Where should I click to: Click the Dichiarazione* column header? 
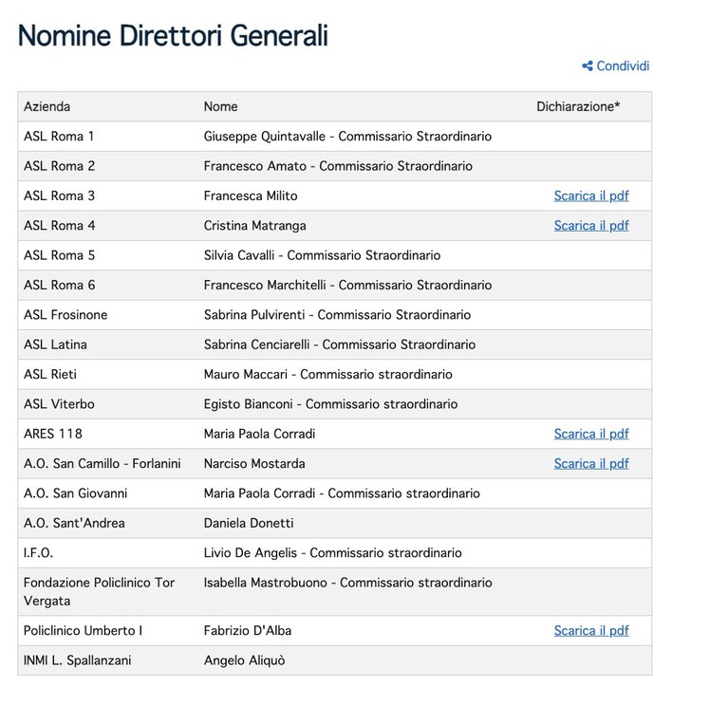click(578, 107)
